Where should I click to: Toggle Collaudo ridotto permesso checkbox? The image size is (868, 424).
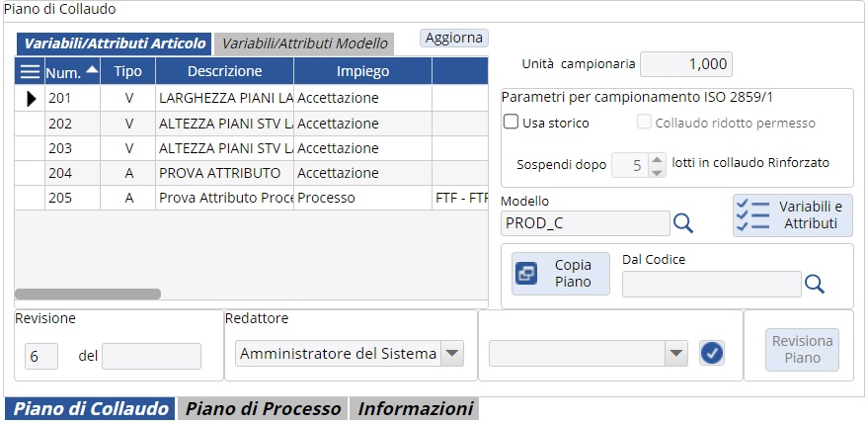[646, 123]
